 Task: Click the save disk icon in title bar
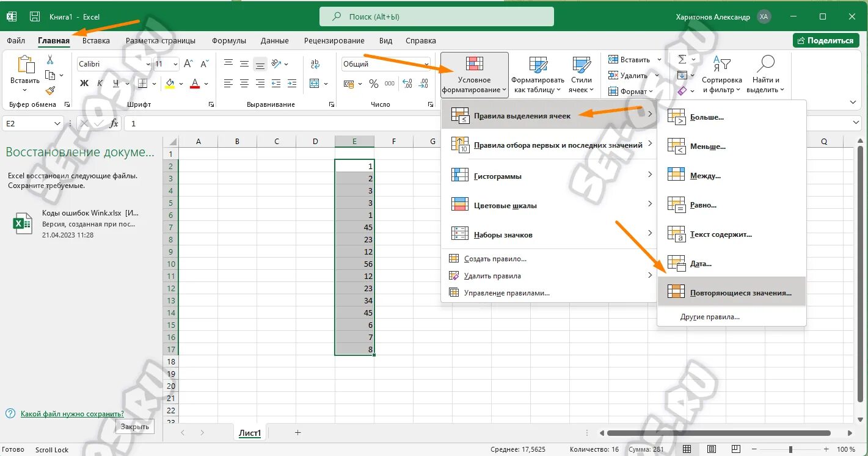click(x=35, y=16)
